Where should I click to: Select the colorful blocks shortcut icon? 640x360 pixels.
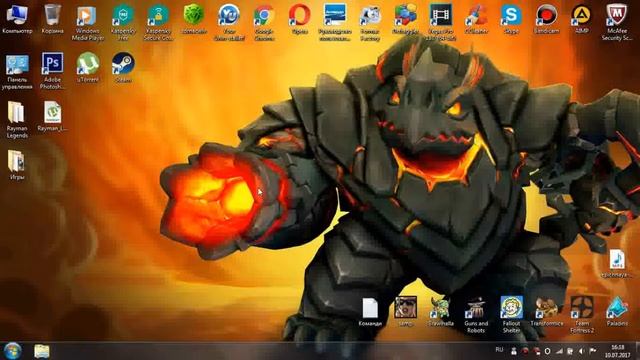405,19
